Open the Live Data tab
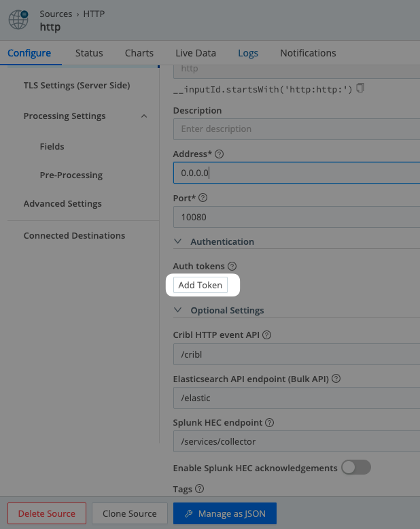 [196, 53]
